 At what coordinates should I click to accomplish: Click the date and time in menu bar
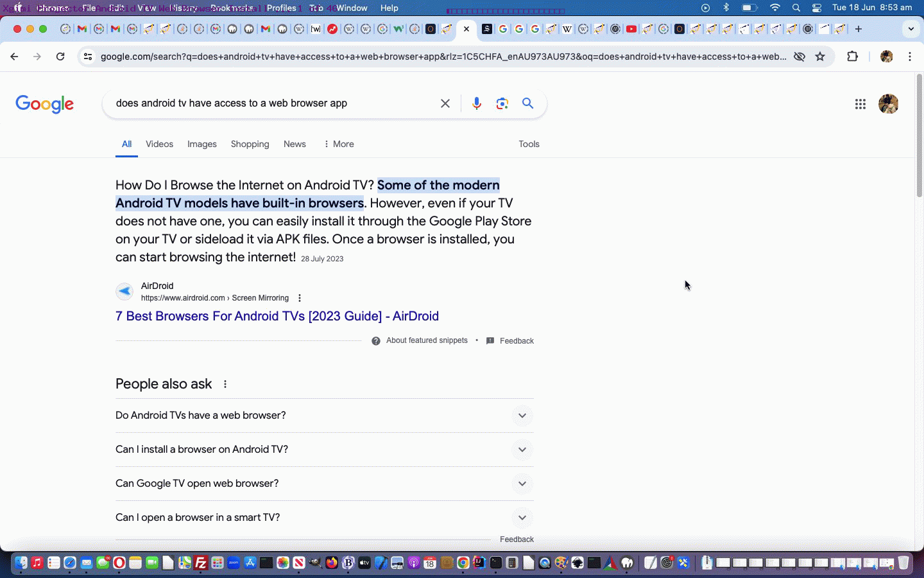click(872, 8)
